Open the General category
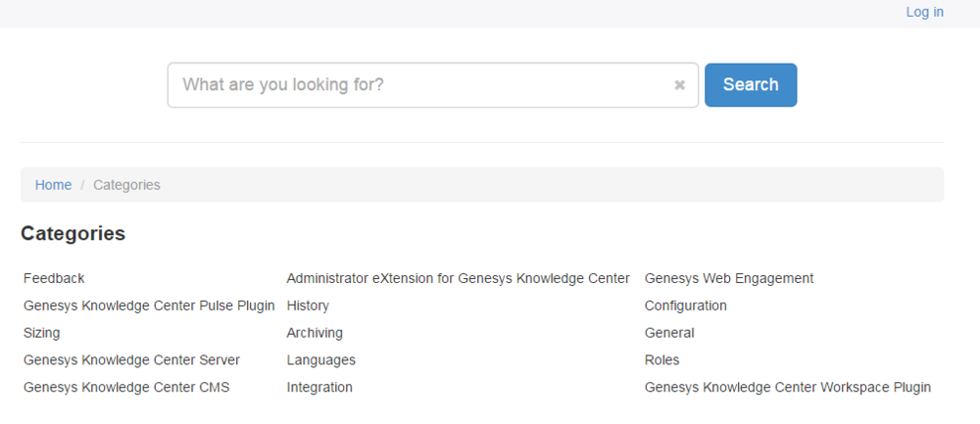 pyautogui.click(x=669, y=333)
